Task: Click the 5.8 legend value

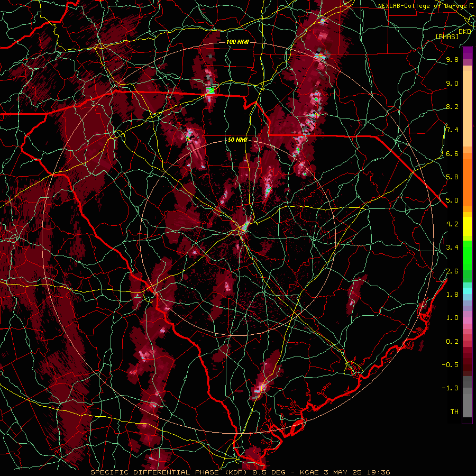Action: [452, 177]
